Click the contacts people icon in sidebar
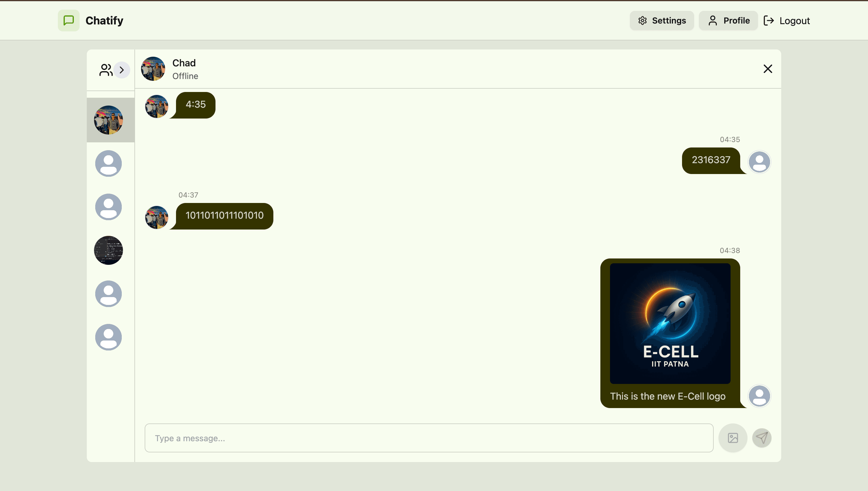The width and height of the screenshot is (868, 491). tap(106, 70)
